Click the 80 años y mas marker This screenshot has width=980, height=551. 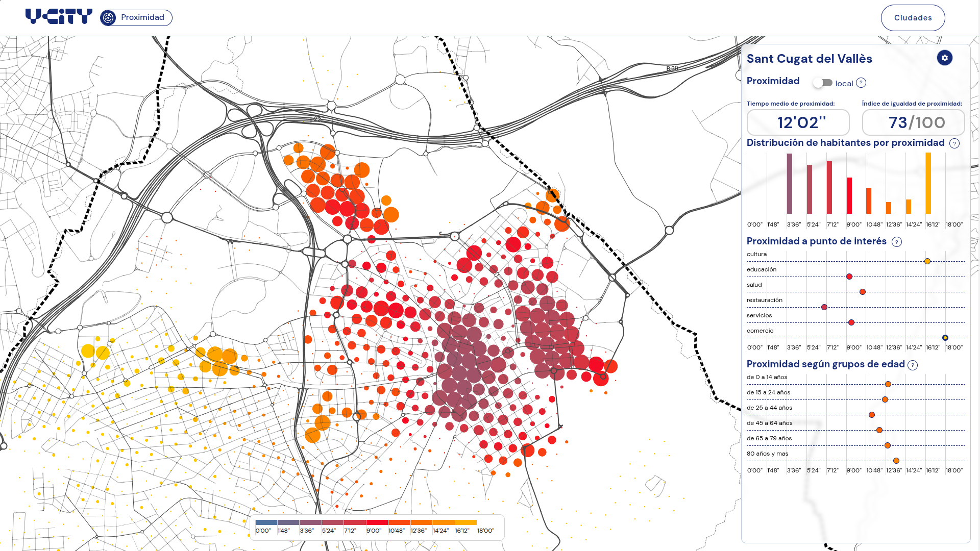pyautogui.click(x=896, y=461)
